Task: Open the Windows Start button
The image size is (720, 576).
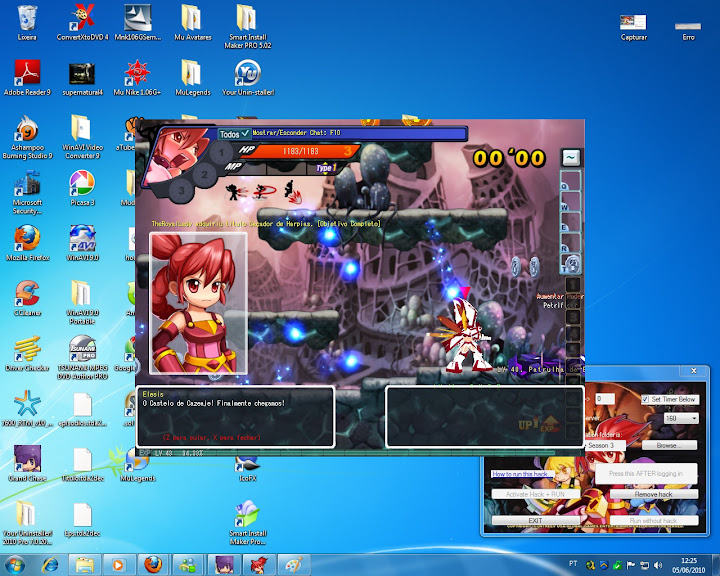Action: pos(15,565)
